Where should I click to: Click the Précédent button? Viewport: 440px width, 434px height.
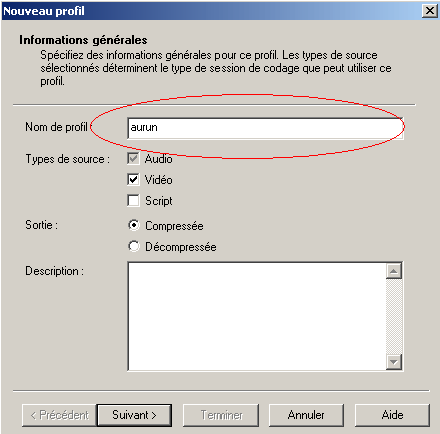(59, 415)
